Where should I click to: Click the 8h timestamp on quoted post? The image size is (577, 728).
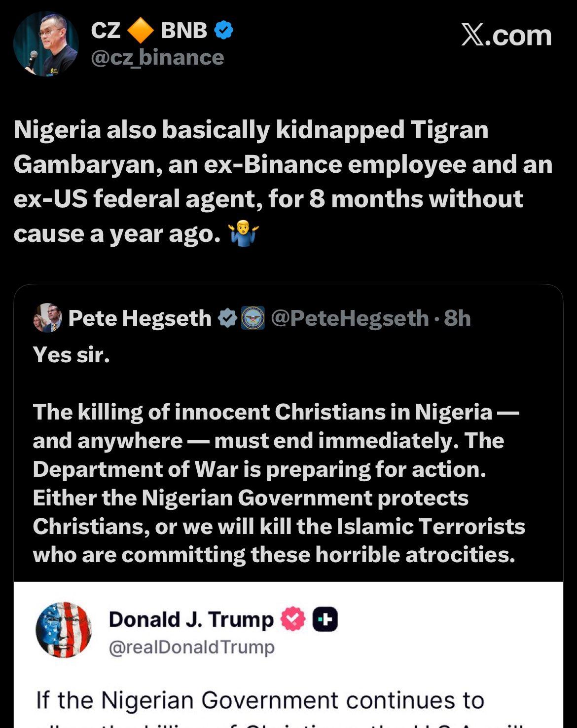[x=457, y=318]
